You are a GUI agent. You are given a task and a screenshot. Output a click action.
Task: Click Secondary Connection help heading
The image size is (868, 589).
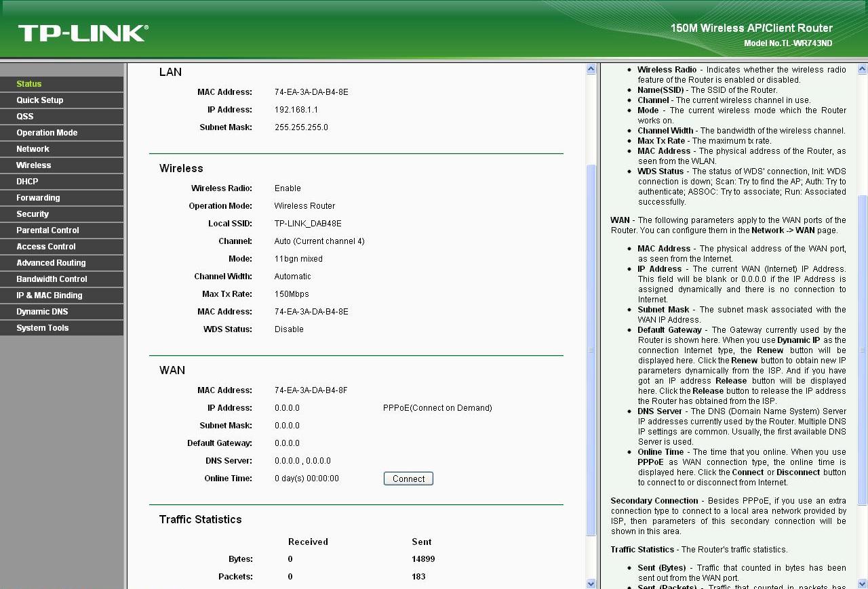(654, 501)
